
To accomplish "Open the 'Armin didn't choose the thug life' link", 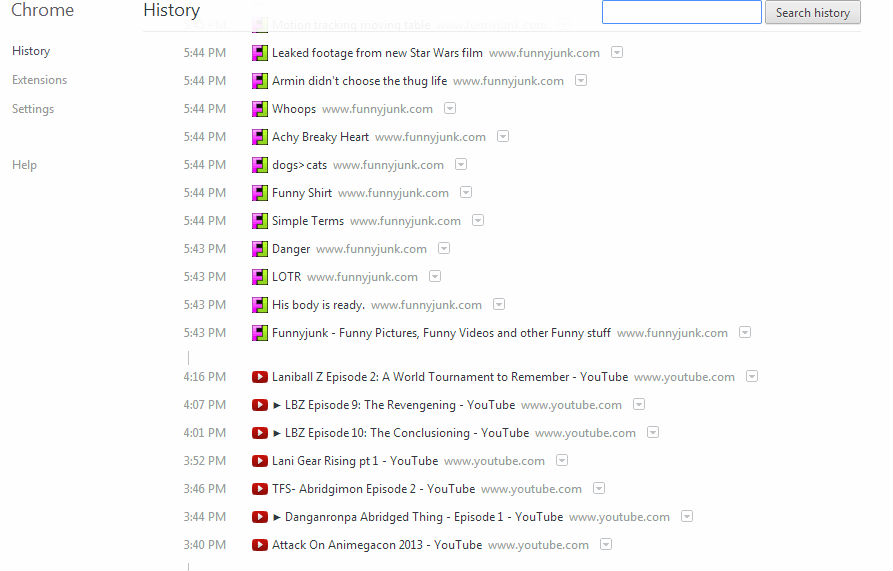I will point(359,81).
